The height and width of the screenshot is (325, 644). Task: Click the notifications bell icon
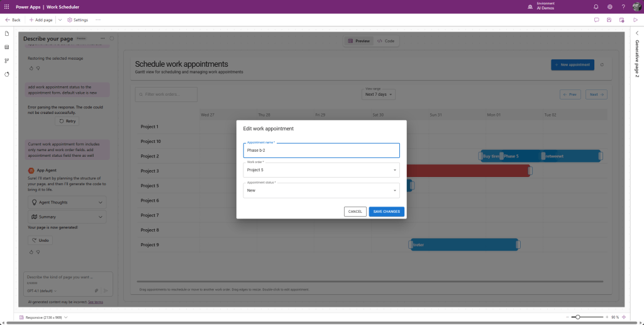596,6
